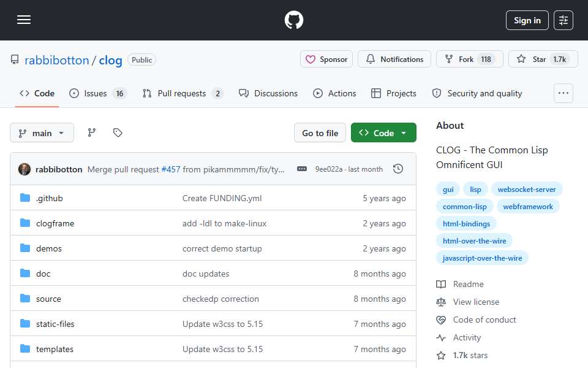Viewport: 588px width, 368px height.
Task: Open the static-files folder
Action: point(55,324)
